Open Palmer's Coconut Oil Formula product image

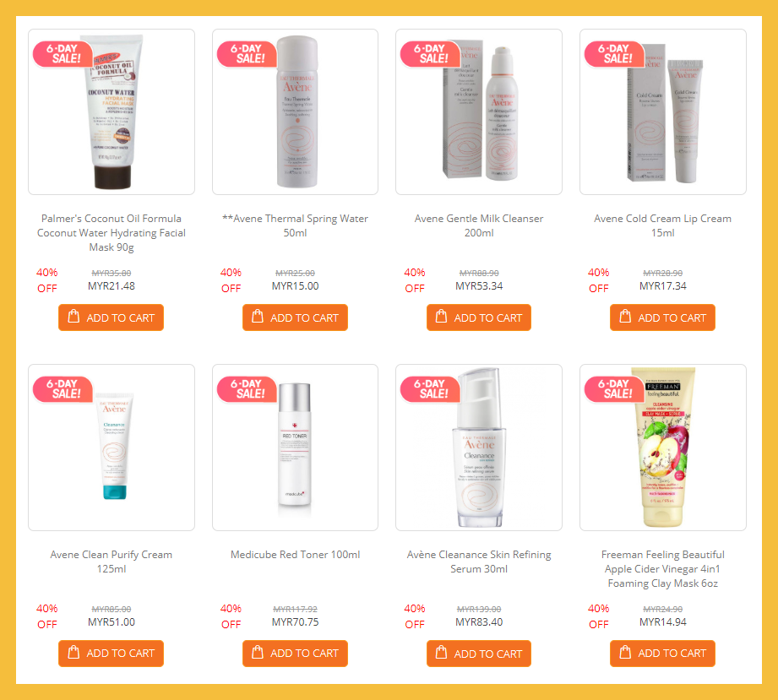[x=112, y=111]
